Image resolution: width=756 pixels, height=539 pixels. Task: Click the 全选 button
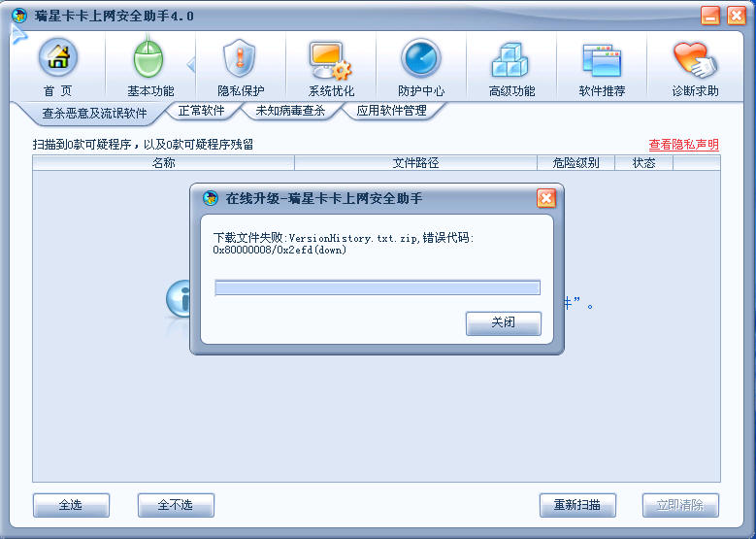[71, 505]
